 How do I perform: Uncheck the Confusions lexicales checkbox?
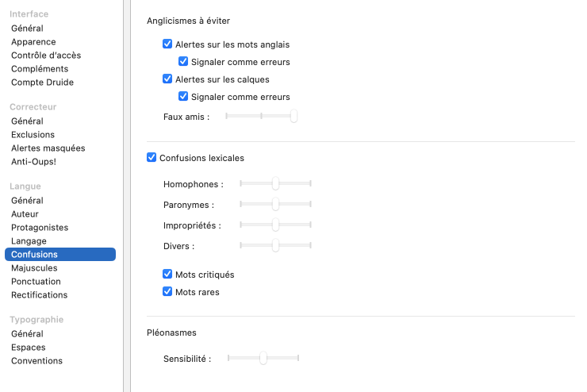pos(152,158)
